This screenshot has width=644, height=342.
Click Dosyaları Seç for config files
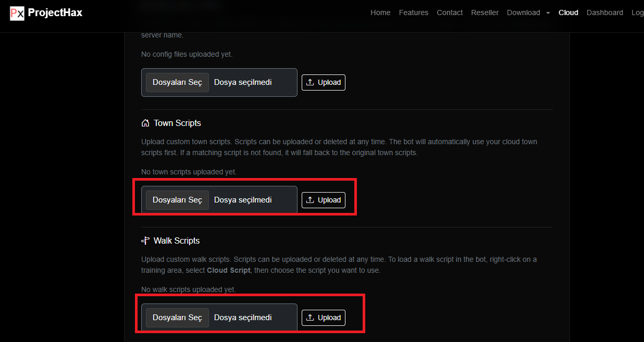click(177, 82)
